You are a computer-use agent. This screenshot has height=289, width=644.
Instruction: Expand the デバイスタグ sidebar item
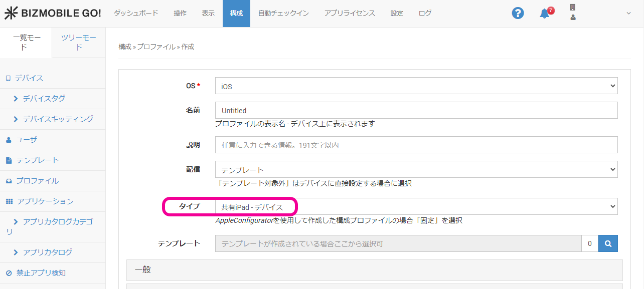[x=44, y=99]
